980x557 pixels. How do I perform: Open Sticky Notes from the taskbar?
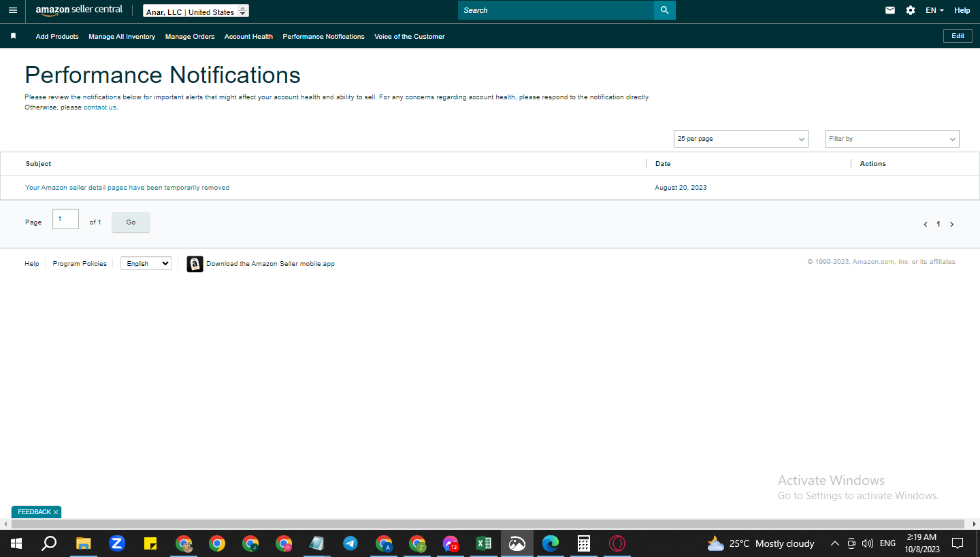click(x=150, y=543)
